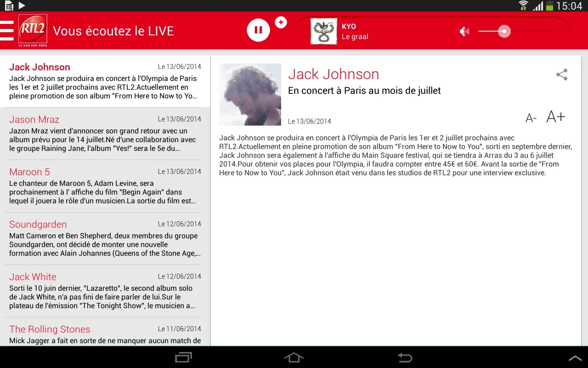Tap 'En concert à Paris au mois de juillet'

click(364, 91)
